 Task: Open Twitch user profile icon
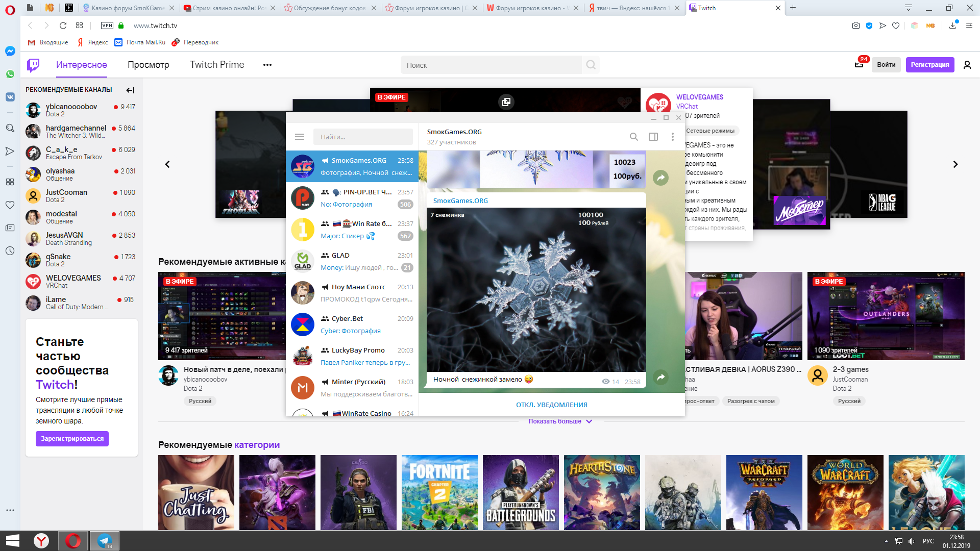[967, 65]
